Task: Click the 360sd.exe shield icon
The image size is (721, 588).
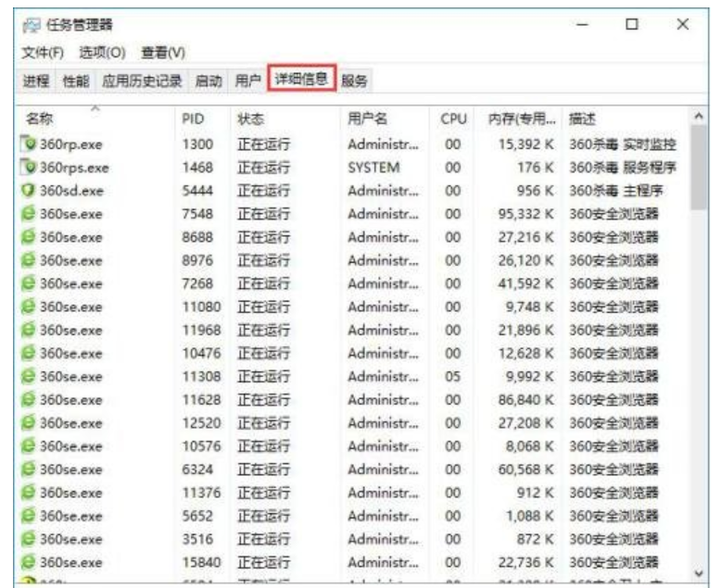Action: (29, 191)
